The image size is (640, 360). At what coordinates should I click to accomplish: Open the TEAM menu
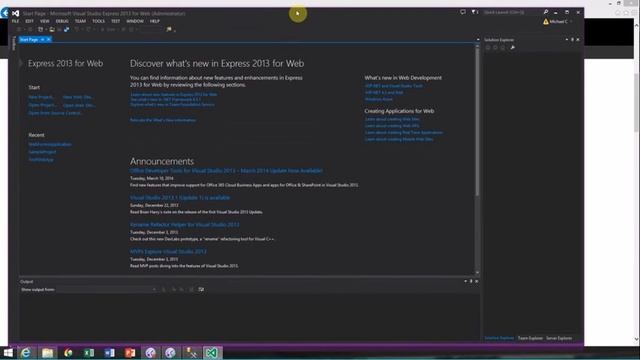coord(80,21)
